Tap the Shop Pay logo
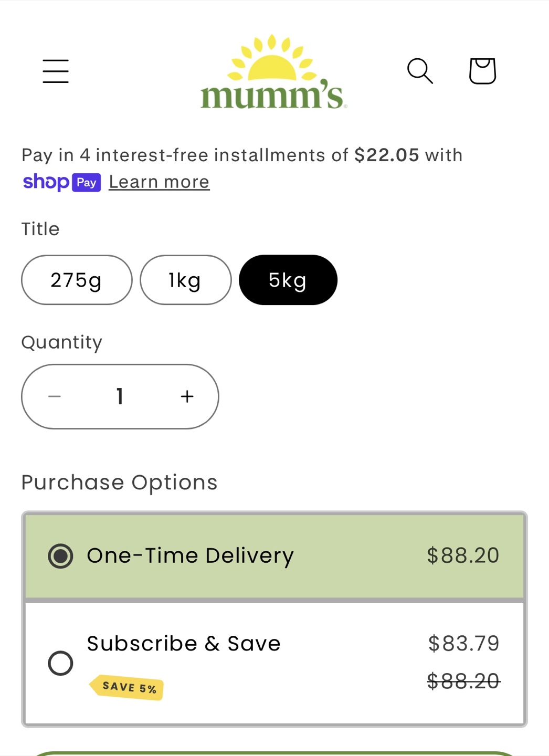 coord(61,182)
